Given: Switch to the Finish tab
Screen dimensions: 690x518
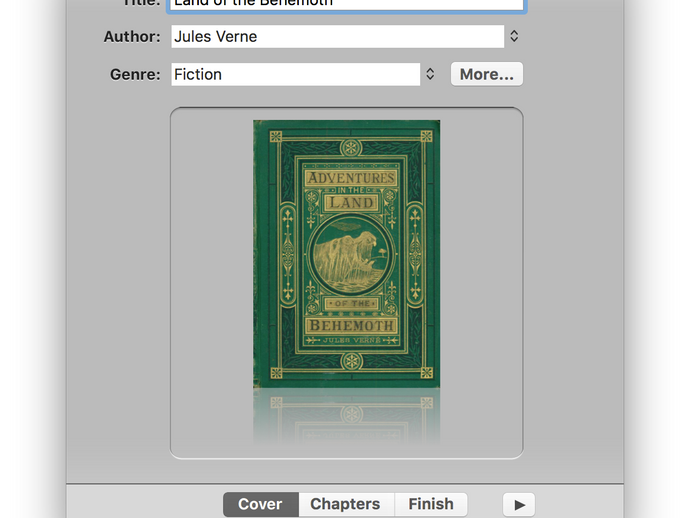Looking at the screenshot, I should pos(431,504).
